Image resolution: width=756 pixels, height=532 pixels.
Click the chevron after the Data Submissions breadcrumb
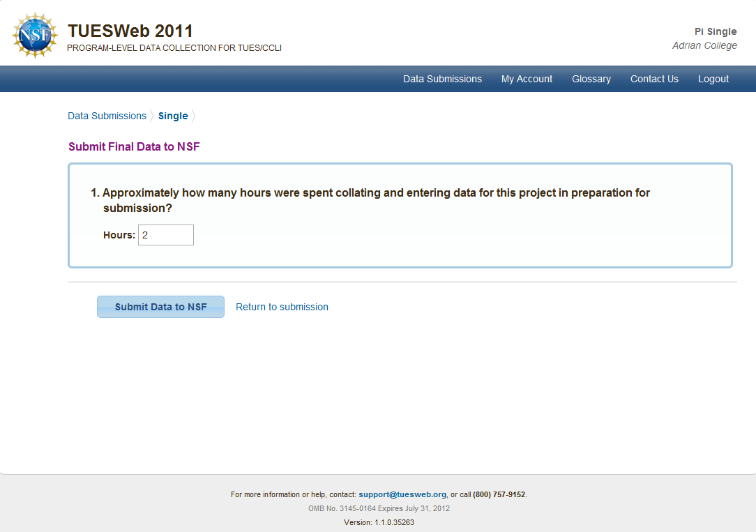tap(152, 116)
